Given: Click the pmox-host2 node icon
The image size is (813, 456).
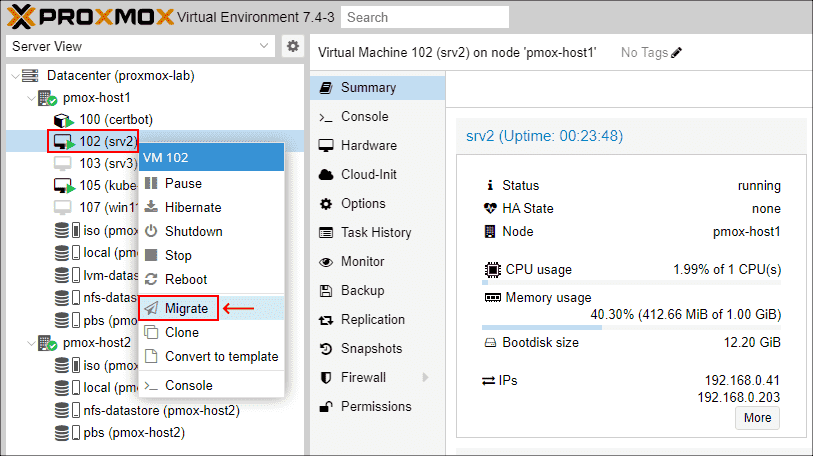Looking at the screenshot, I should (x=47, y=343).
